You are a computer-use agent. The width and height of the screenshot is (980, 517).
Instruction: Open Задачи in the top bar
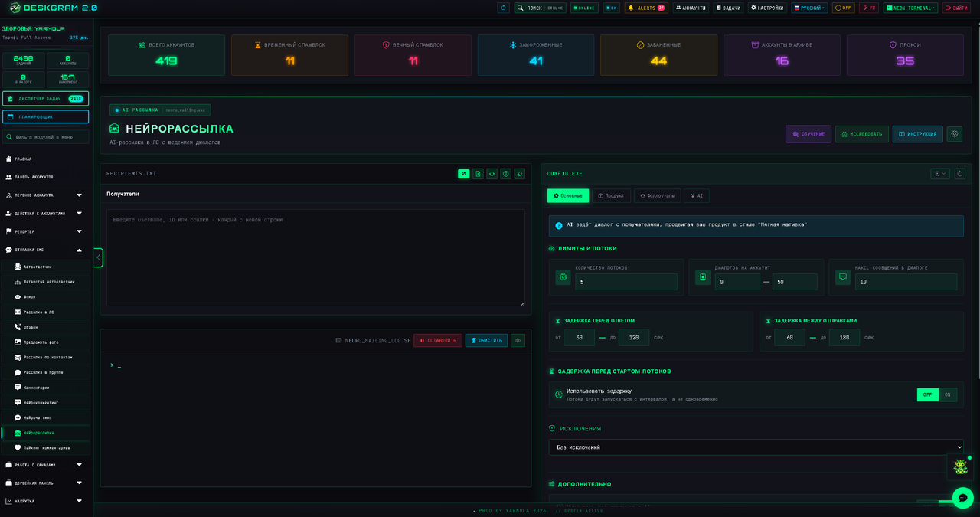coord(728,8)
